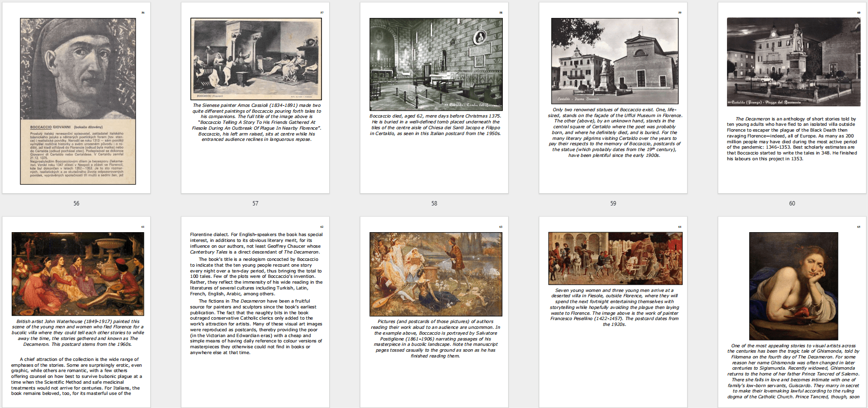This screenshot has width=868, height=408.
Task: Click caption 'One of the most appealing stories'
Action: click(793, 372)
